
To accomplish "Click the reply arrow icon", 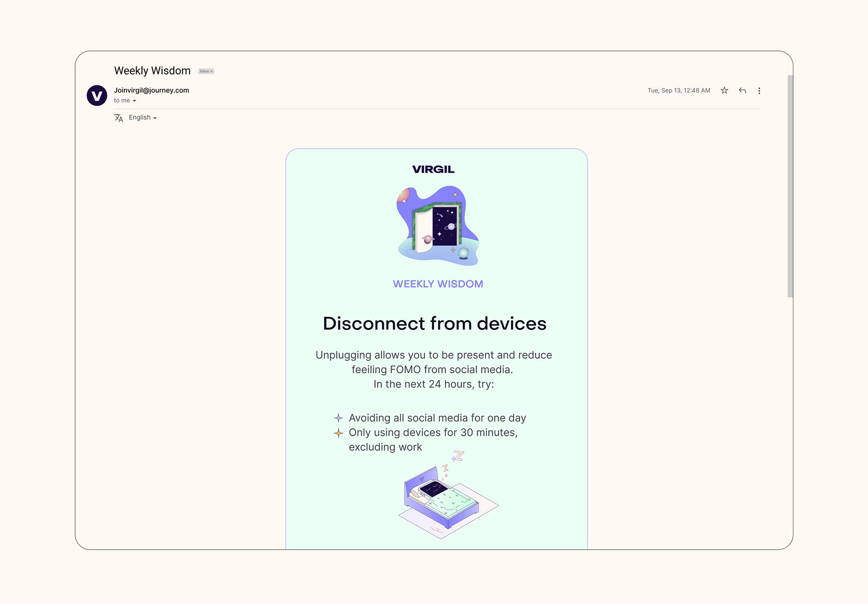I will (742, 90).
